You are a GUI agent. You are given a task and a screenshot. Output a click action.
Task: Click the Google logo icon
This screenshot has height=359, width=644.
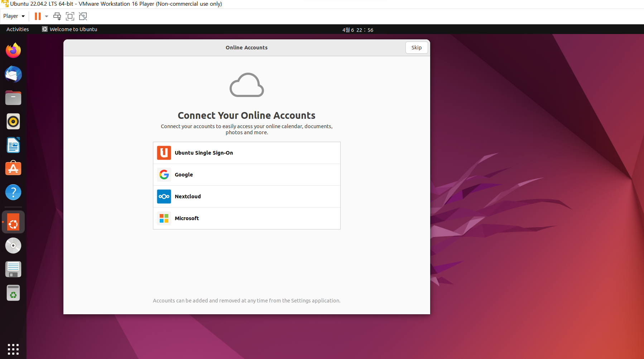(164, 175)
